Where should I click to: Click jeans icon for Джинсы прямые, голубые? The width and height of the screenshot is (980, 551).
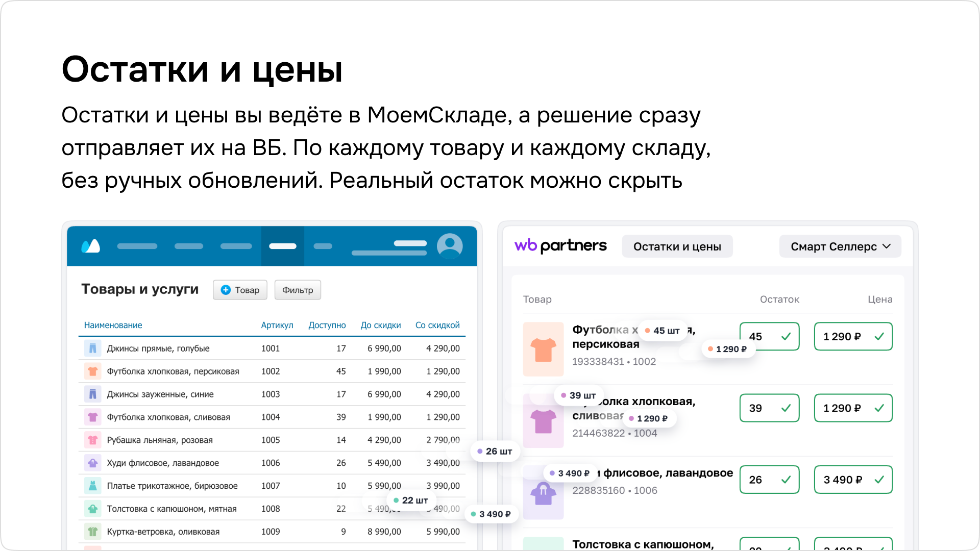tap(92, 348)
